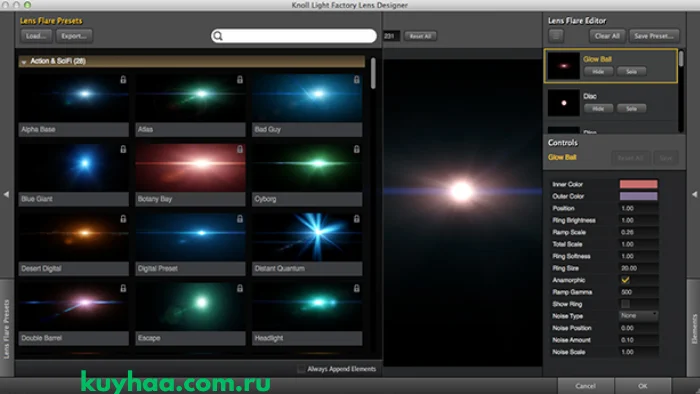Enable the Show Ring checkbox
Screen dimensions: 700x394
pyautogui.click(x=625, y=304)
